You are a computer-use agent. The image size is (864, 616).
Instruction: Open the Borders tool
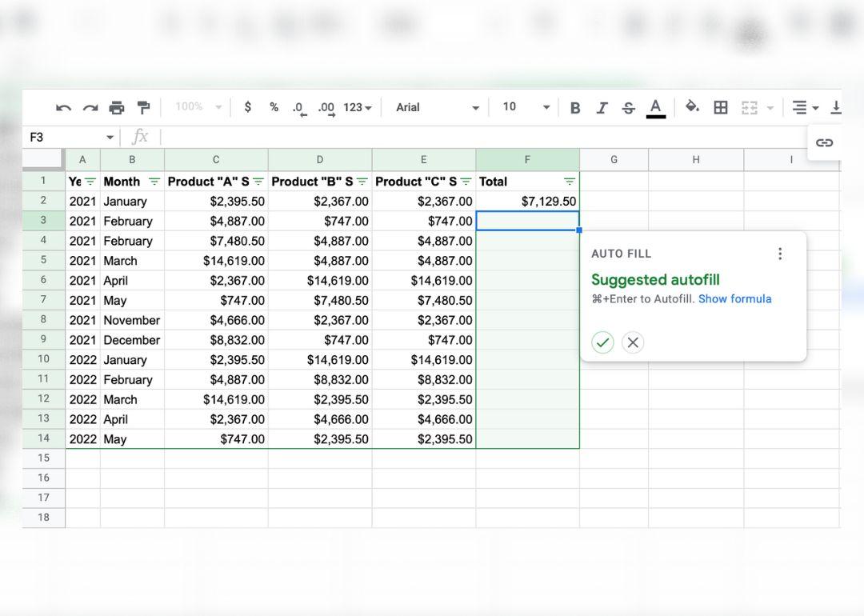tap(721, 107)
